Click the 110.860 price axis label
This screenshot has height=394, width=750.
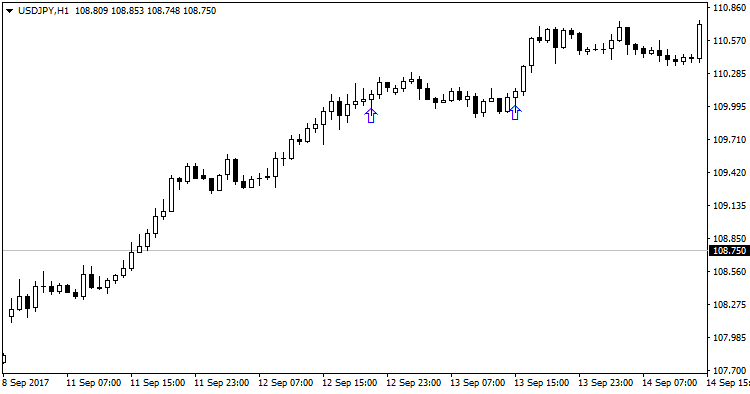coord(729,8)
